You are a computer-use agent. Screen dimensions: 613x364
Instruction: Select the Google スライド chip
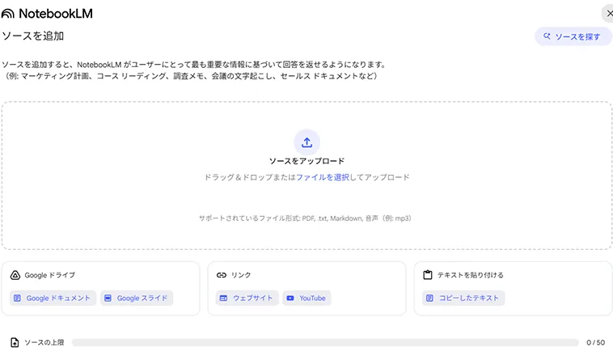(x=137, y=298)
